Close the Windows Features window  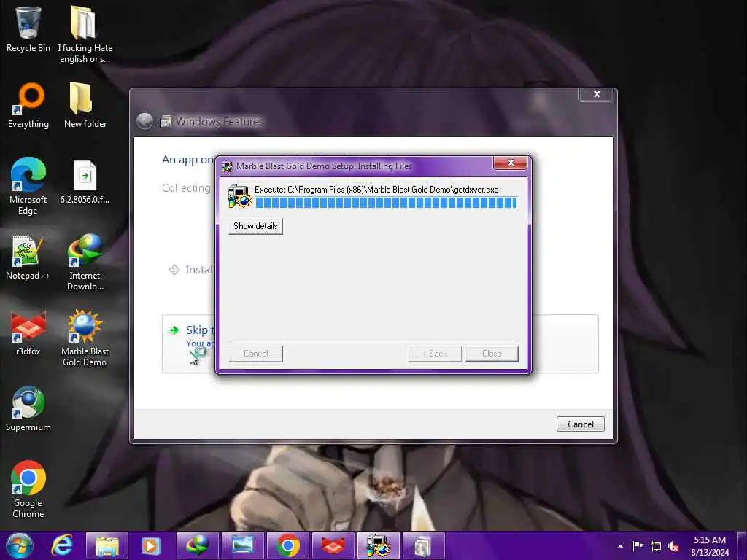tap(597, 94)
